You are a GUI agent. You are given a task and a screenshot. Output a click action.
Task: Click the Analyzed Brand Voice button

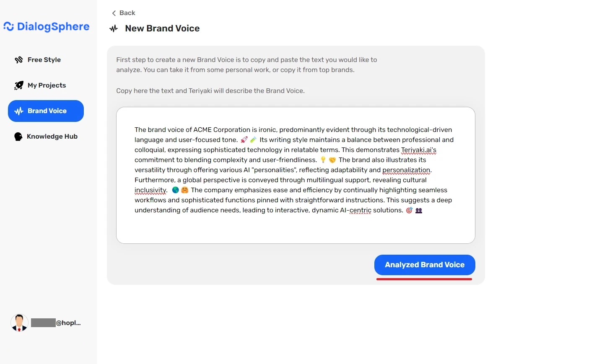pos(424,265)
